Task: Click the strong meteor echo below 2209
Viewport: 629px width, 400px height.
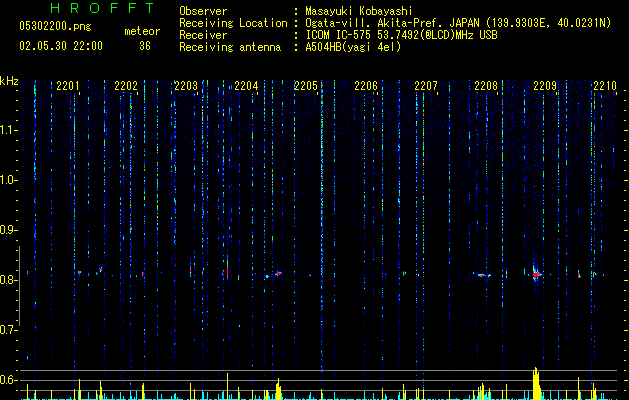Action: tap(536, 274)
